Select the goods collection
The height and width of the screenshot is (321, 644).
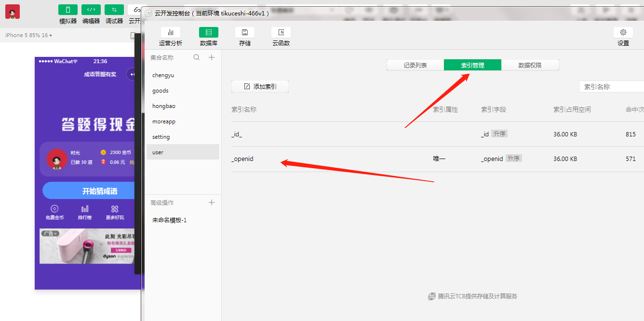pos(183,91)
